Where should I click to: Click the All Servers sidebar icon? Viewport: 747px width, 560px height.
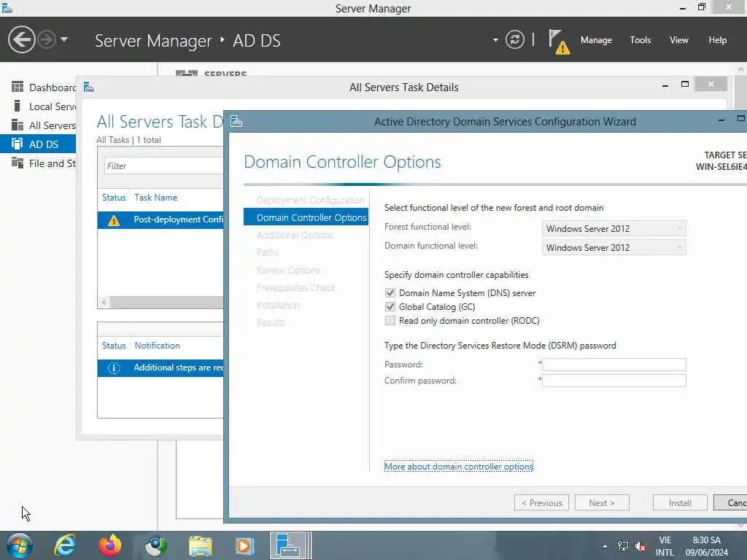point(18,125)
